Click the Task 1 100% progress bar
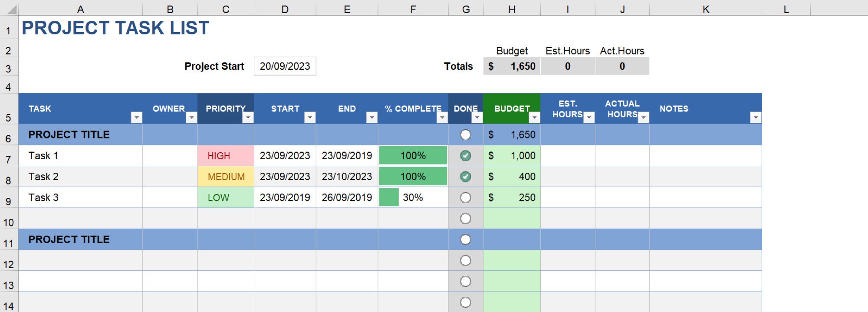Image resolution: width=868 pixels, height=312 pixels. 413,156
